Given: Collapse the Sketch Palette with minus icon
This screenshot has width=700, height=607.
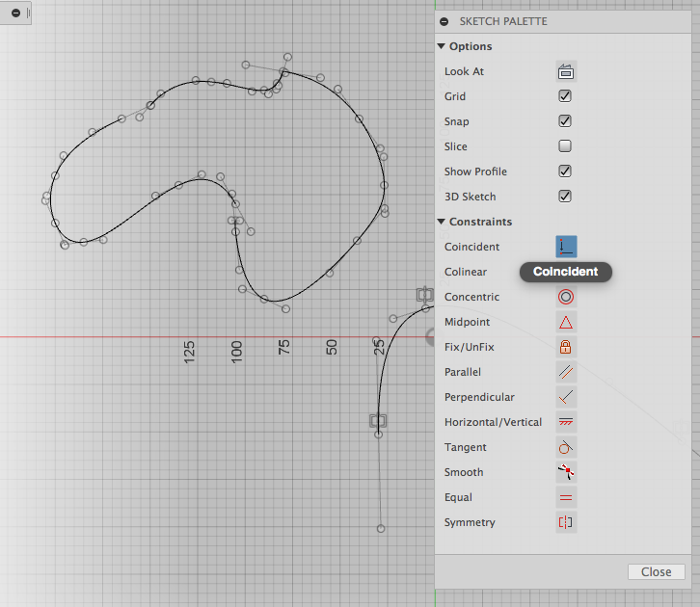Looking at the screenshot, I should (x=444, y=21).
